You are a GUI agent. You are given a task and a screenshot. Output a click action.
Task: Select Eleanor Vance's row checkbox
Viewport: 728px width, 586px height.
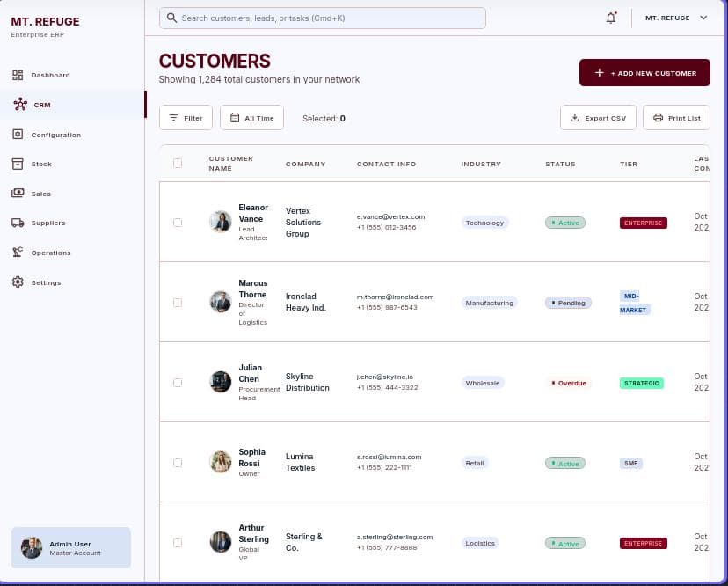point(178,223)
